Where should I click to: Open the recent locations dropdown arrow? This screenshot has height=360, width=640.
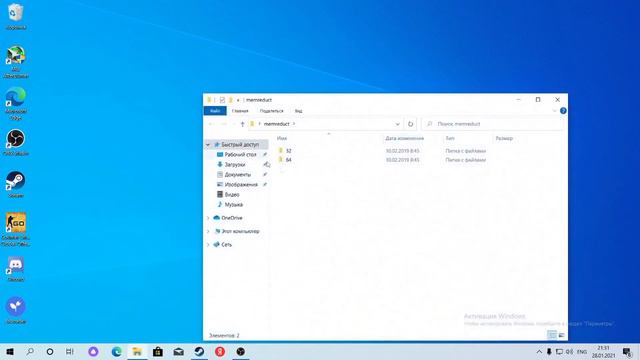(233, 124)
